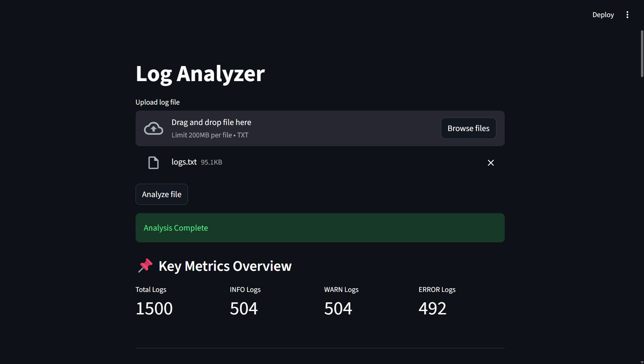Select the Key Metrics Overview heading

coord(225,266)
